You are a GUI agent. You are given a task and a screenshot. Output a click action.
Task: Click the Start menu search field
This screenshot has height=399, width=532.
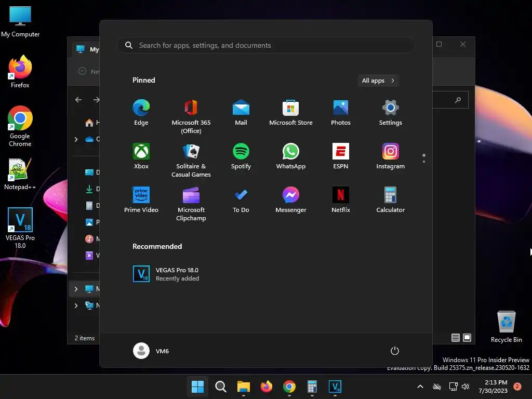[x=265, y=45]
